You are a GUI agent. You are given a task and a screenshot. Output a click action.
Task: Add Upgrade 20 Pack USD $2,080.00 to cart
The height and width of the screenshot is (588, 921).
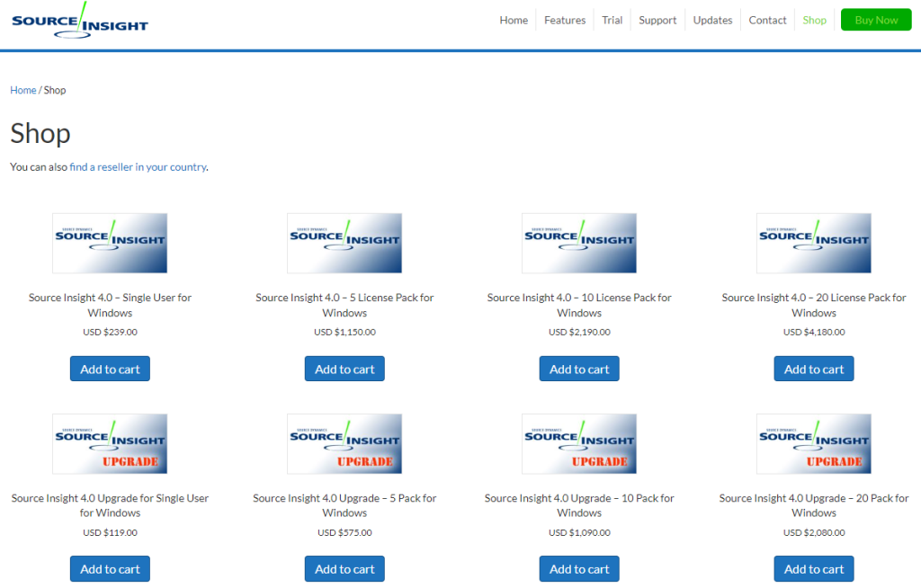pyautogui.click(x=813, y=568)
